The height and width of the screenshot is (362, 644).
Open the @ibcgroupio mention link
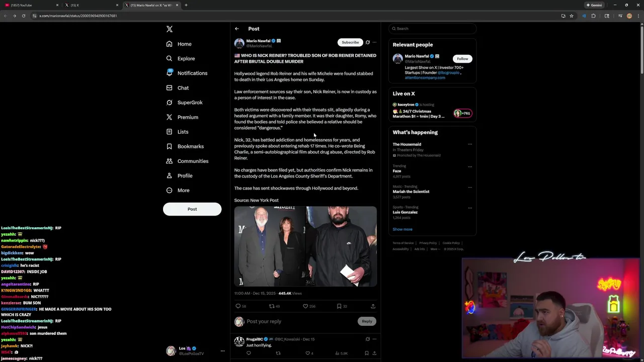pyautogui.click(x=448, y=72)
